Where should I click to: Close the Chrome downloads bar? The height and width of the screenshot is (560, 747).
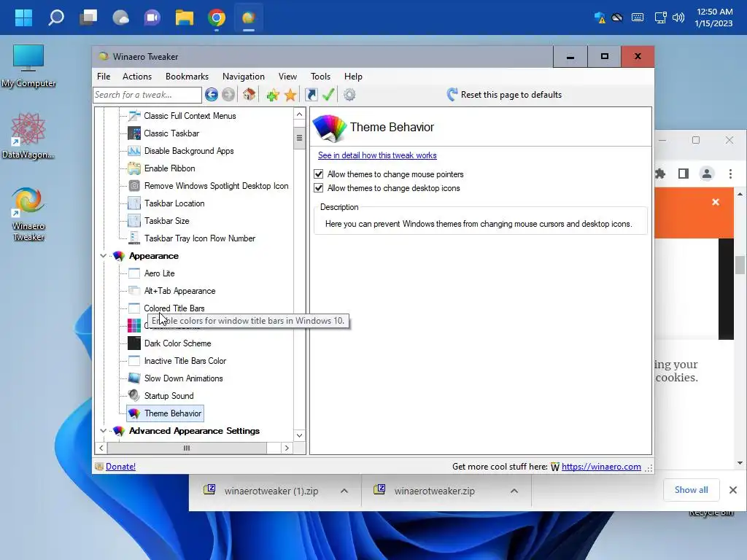tap(733, 490)
